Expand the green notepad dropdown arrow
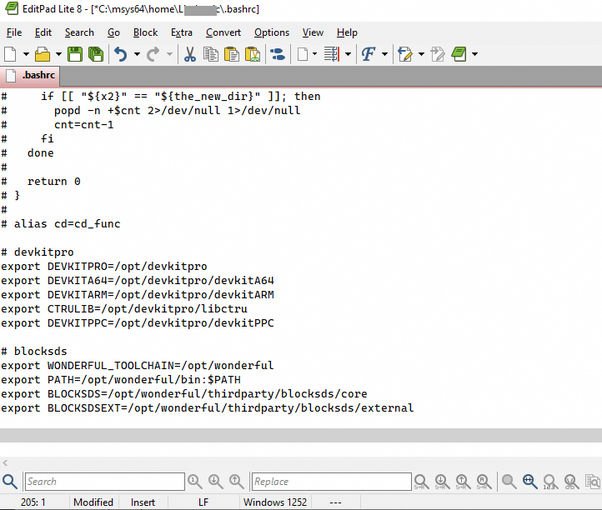The width and height of the screenshot is (602, 510). [x=475, y=54]
